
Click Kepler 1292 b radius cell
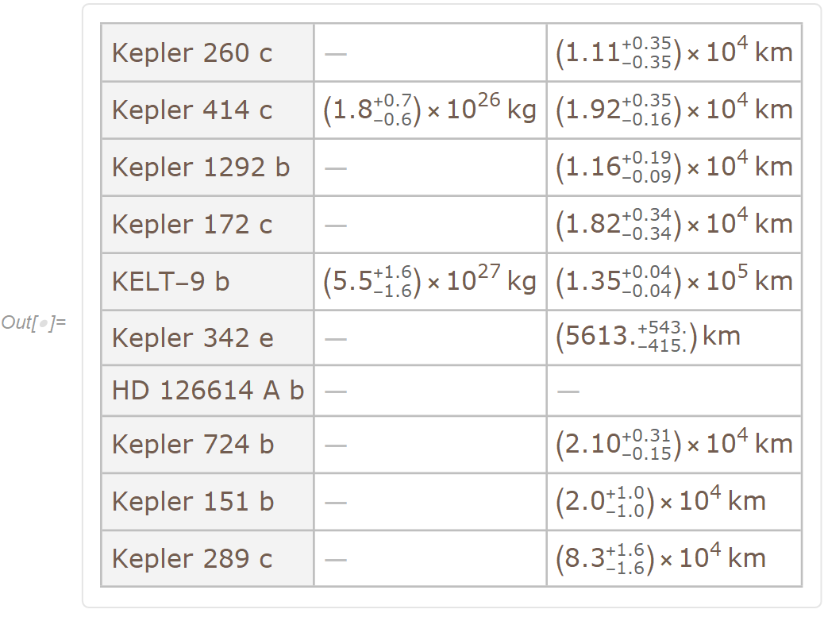674,168
